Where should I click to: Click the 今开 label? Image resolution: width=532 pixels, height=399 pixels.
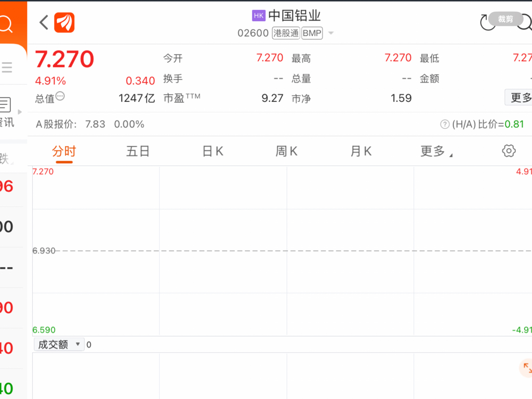pos(173,58)
